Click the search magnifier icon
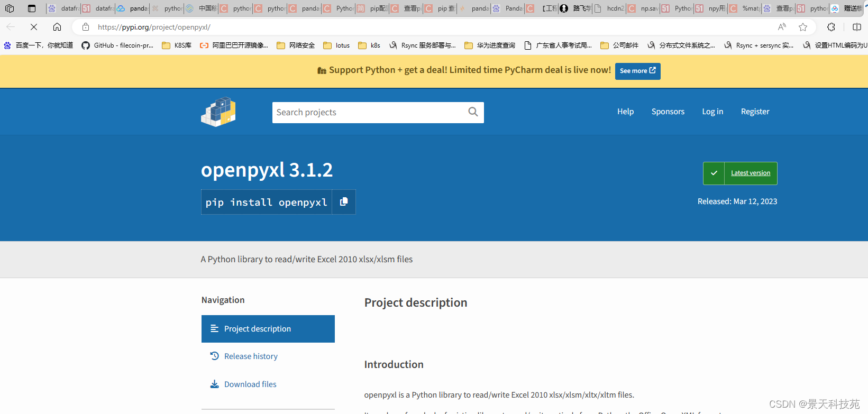Image resolution: width=868 pixels, height=414 pixels. pyautogui.click(x=473, y=112)
